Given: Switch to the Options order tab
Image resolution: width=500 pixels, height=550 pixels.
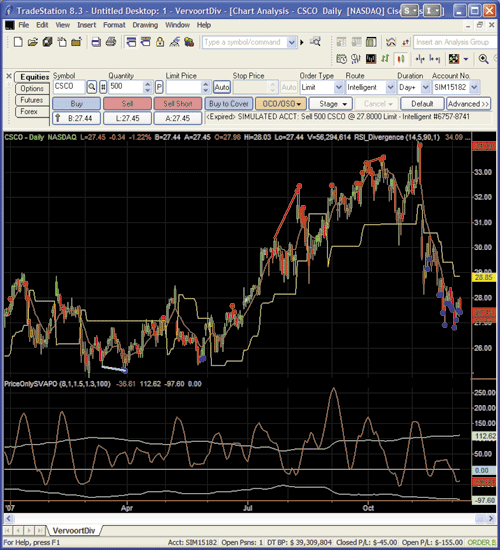Looking at the screenshot, I should point(32,88).
